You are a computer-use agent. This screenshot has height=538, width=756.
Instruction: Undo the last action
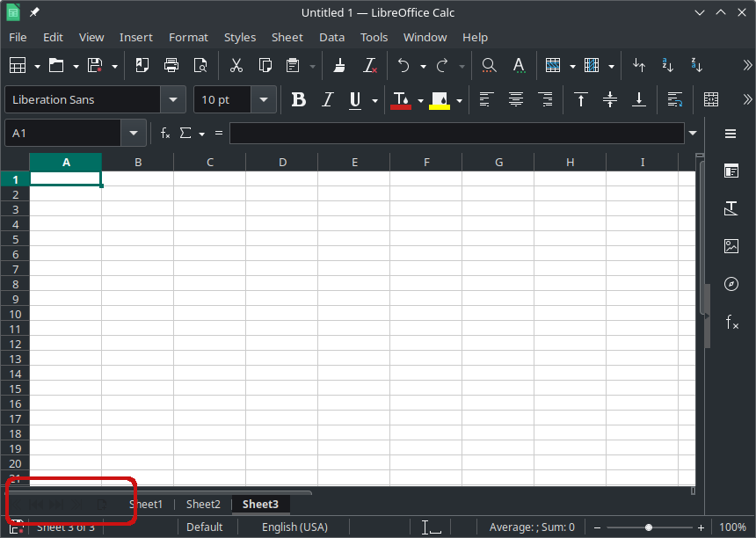[403, 65]
